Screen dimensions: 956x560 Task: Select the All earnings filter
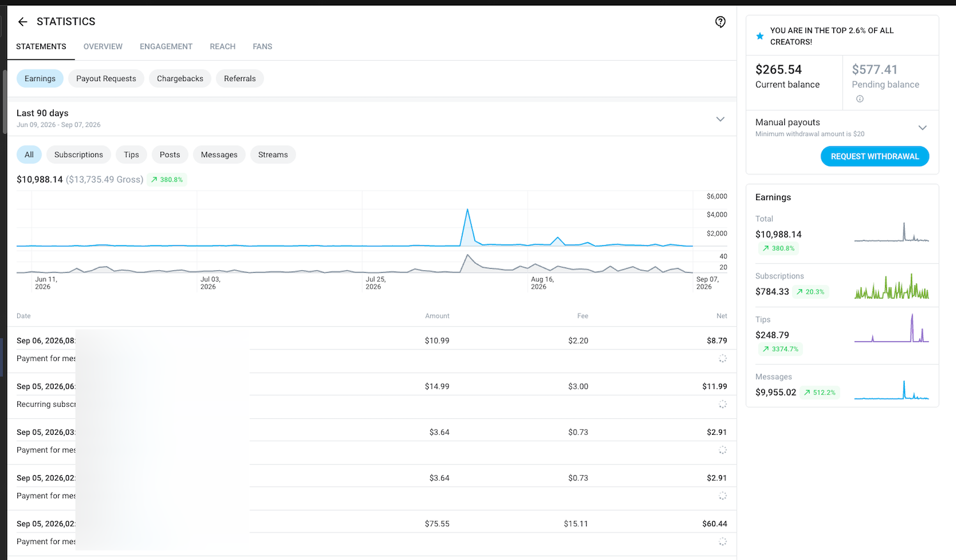coord(29,155)
